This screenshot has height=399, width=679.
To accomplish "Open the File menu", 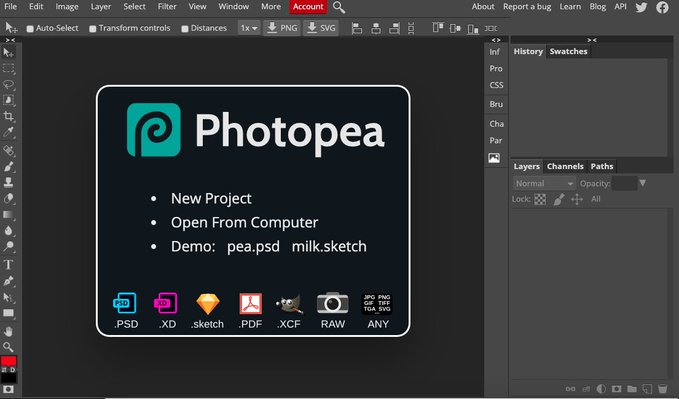I will pyautogui.click(x=10, y=6).
